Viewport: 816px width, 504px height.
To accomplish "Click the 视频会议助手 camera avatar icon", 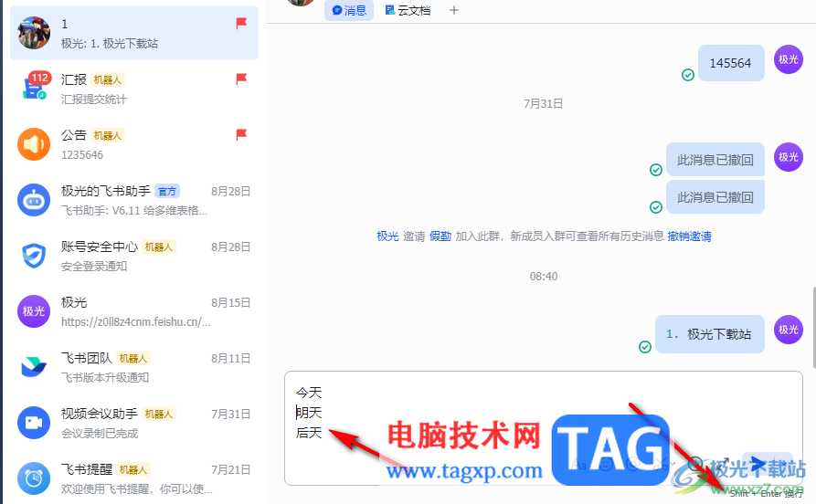I will pos(34,423).
